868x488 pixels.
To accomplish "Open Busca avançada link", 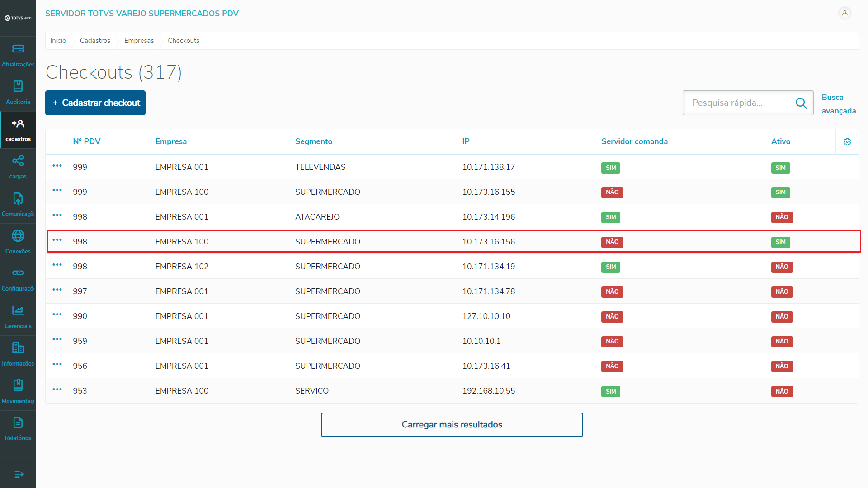I will (x=838, y=104).
